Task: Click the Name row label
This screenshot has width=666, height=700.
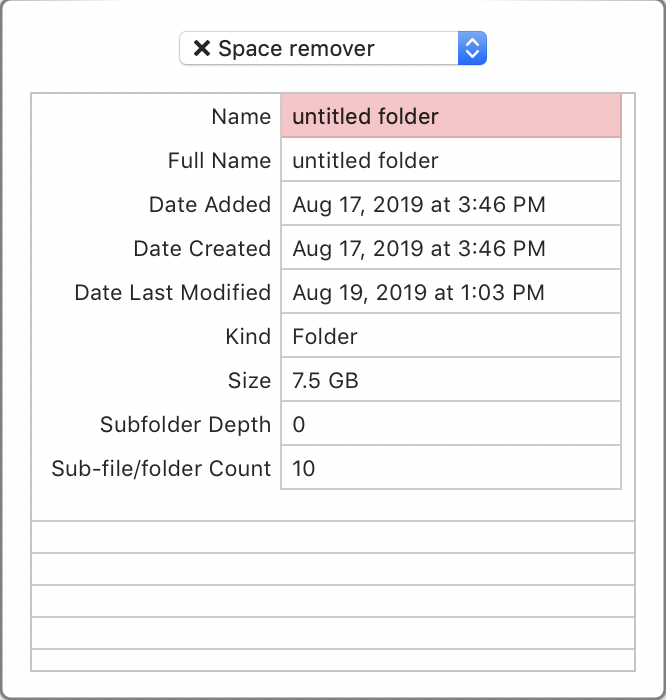Action: [241, 117]
